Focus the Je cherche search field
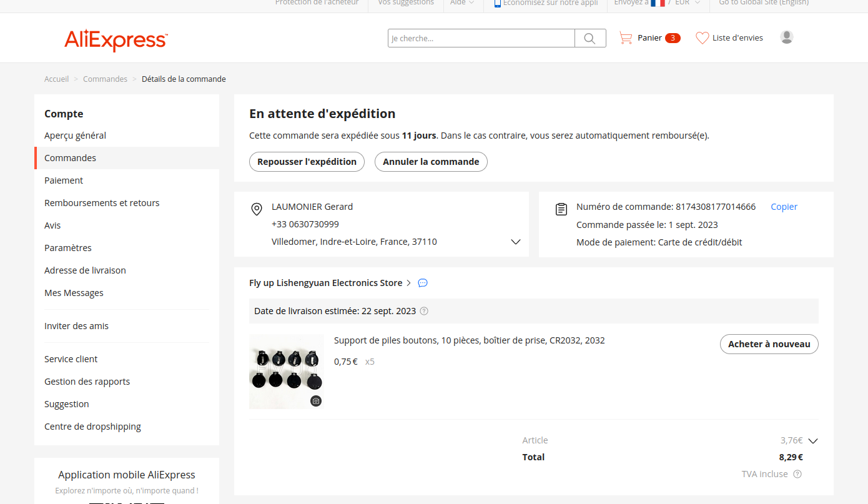 tap(481, 38)
